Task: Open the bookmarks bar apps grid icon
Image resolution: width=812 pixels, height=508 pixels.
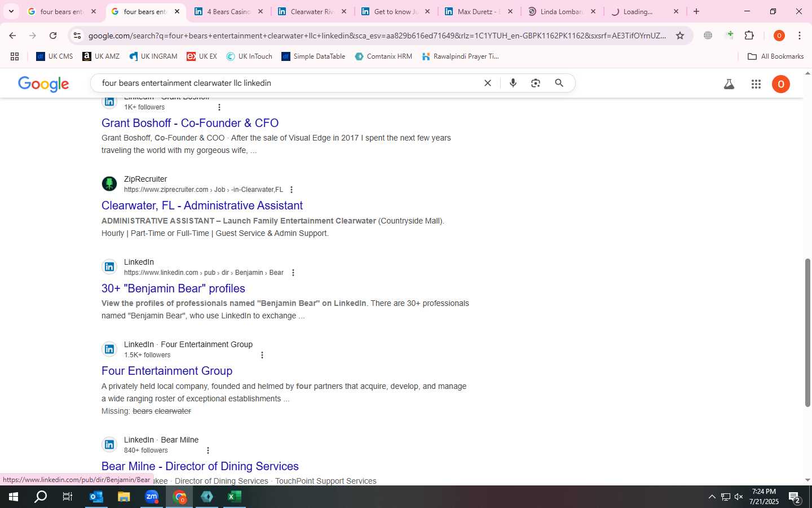Action: (x=15, y=56)
